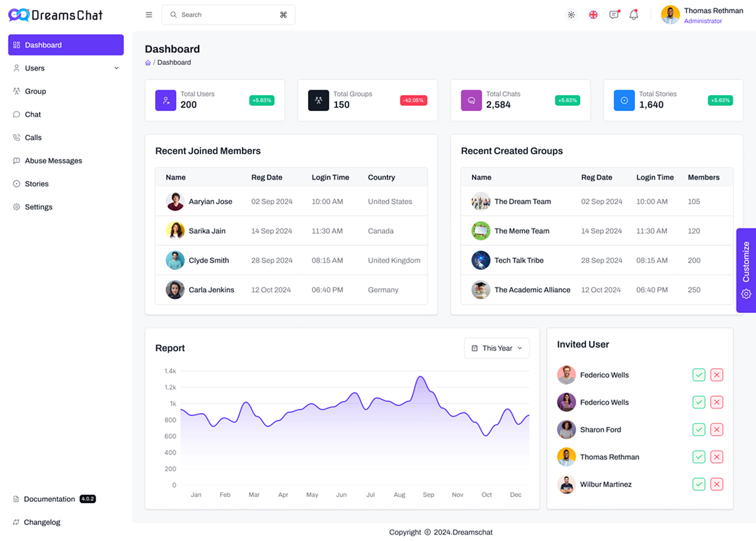Click the home breadcrumb icon
This screenshot has height=541, width=756.
coord(148,62)
